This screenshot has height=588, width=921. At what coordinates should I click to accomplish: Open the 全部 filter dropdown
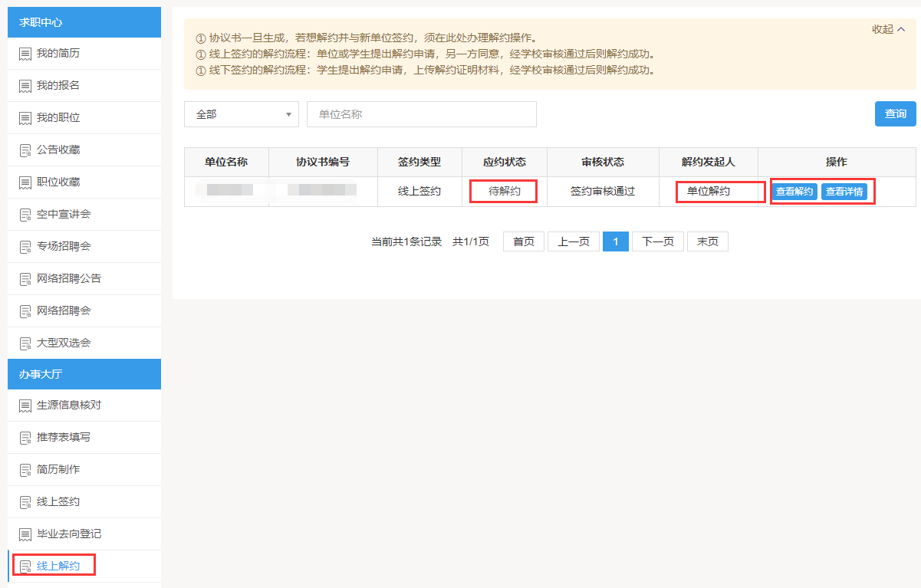pyautogui.click(x=242, y=114)
